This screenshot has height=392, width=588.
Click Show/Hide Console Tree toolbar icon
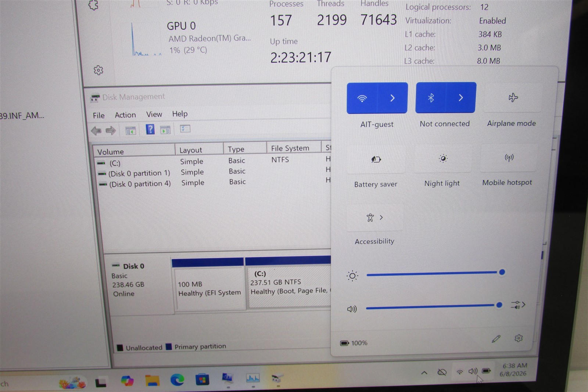click(x=130, y=130)
